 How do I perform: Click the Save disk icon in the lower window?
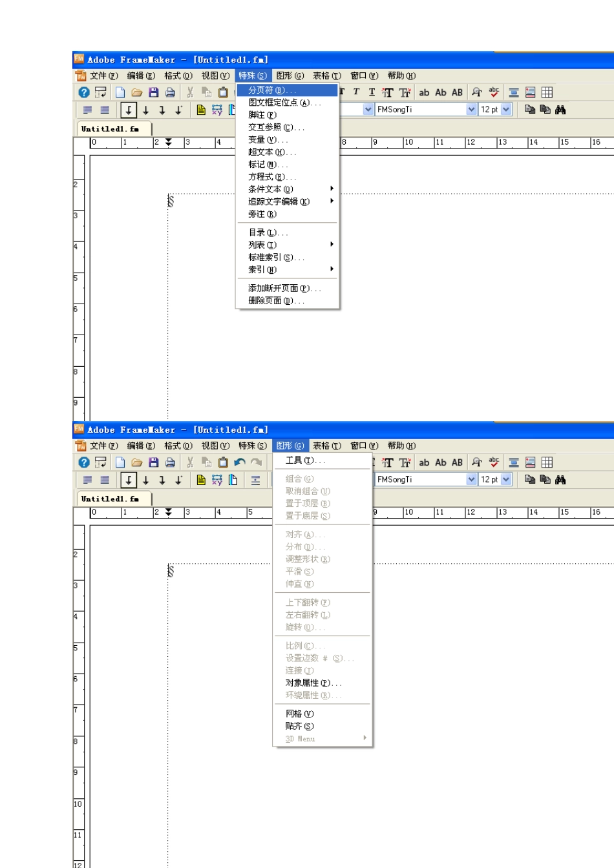pos(153,462)
